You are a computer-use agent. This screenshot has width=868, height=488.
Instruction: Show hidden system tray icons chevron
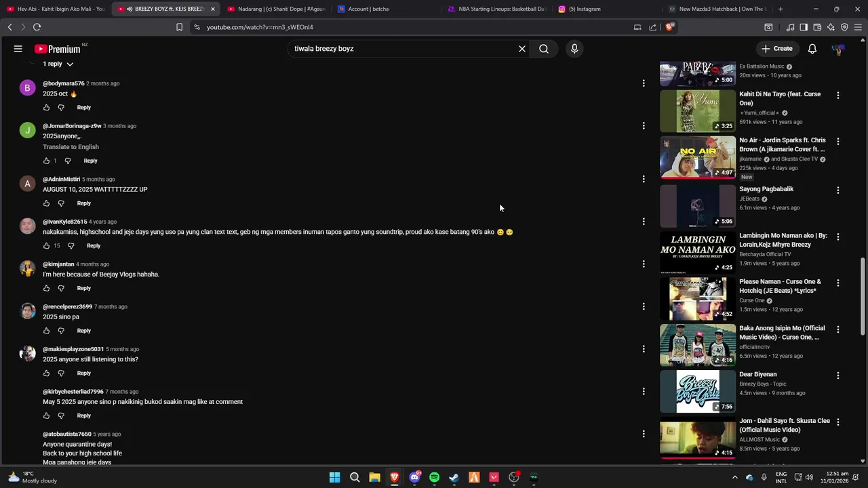pos(734,477)
